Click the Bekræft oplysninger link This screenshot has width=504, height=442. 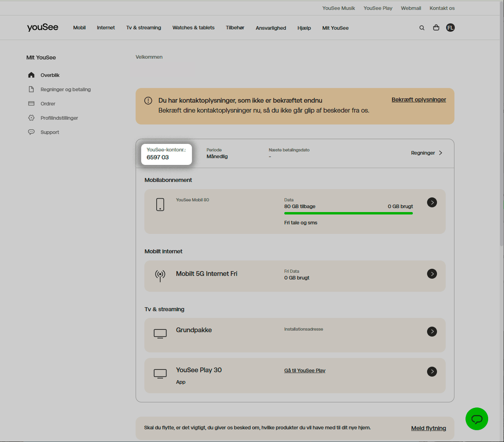(419, 99)
